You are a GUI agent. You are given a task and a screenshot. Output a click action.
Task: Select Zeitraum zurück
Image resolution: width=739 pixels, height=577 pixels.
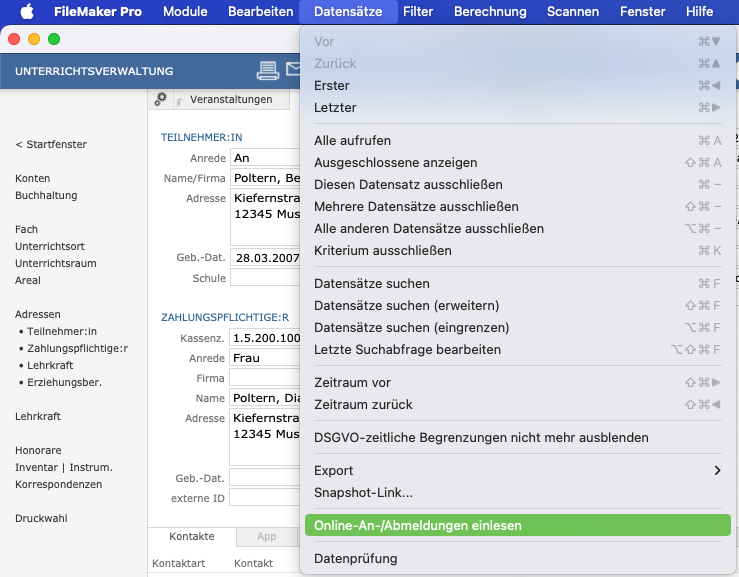coord(518,404)
